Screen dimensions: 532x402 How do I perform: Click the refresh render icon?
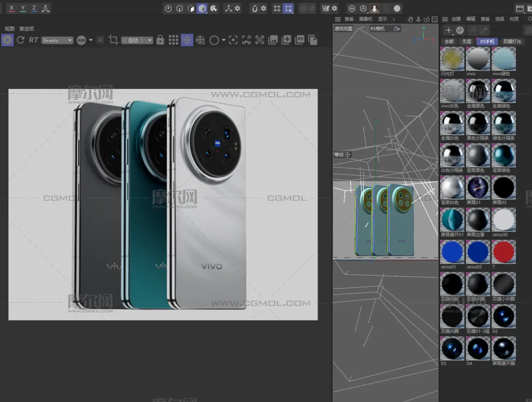pos(20,40)
